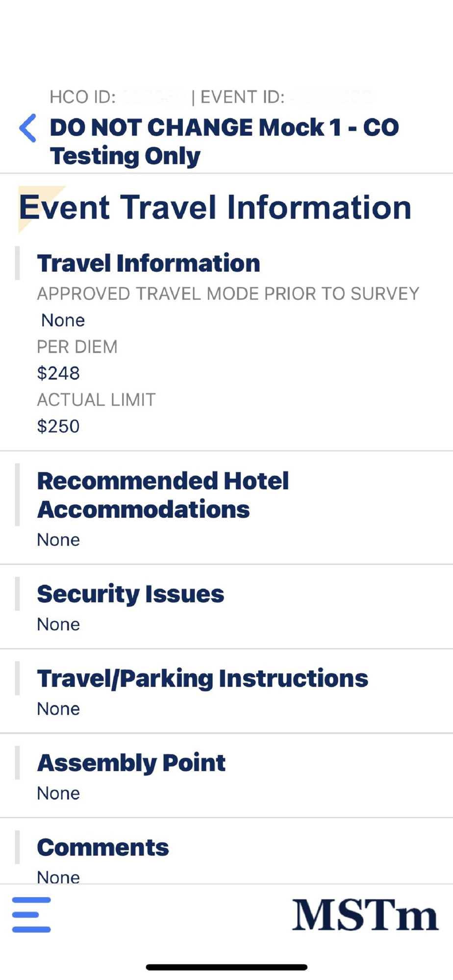This screenshot has width=453, height=980.
Task: Tap the iOS home indicator bar
Action: pos(226,967)
